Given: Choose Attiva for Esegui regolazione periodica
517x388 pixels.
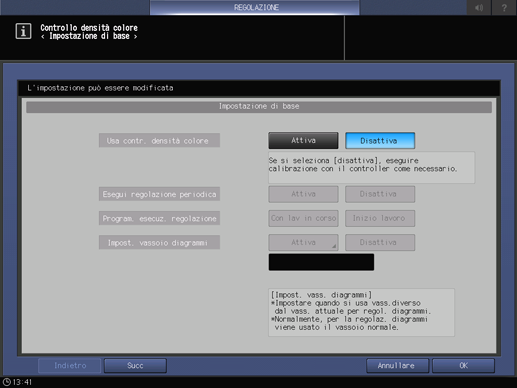Looking at the screenshot, I should point(303,194).
